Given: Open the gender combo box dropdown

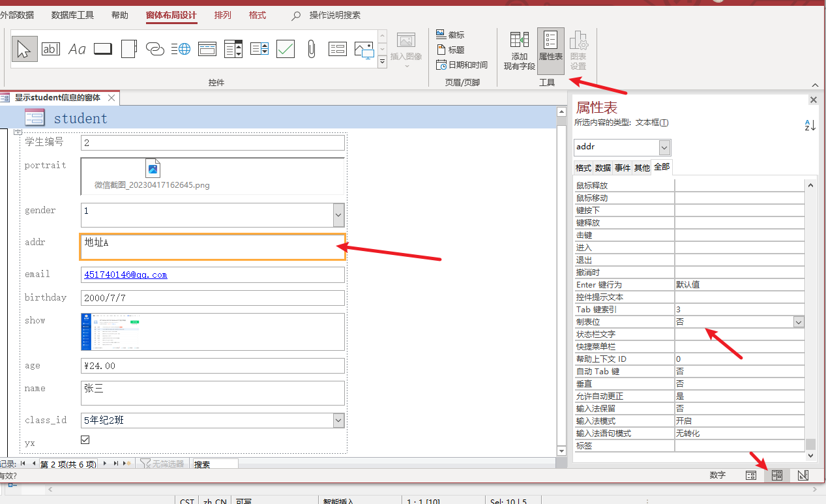Looking at the screenshot, I should [x=338, y=215].
